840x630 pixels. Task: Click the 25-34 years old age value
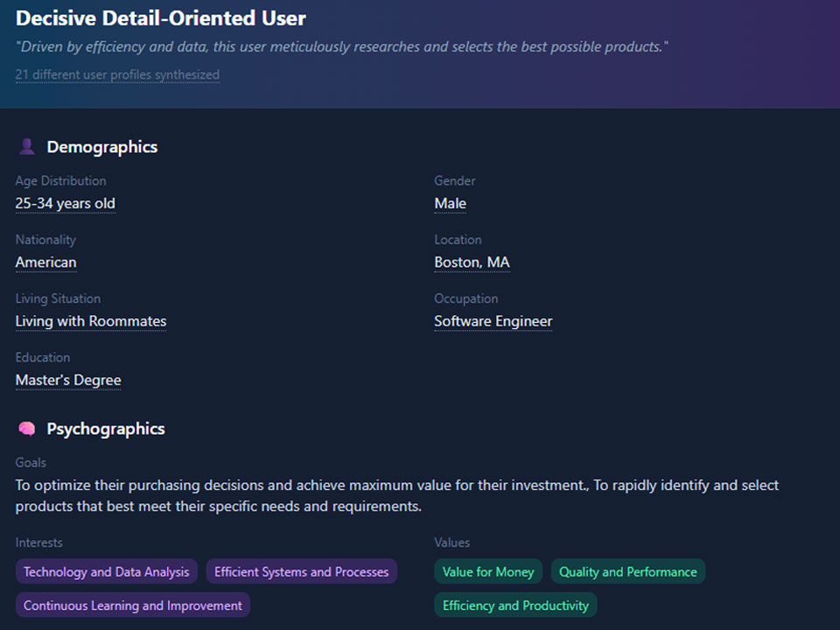(x=66, y=204)
